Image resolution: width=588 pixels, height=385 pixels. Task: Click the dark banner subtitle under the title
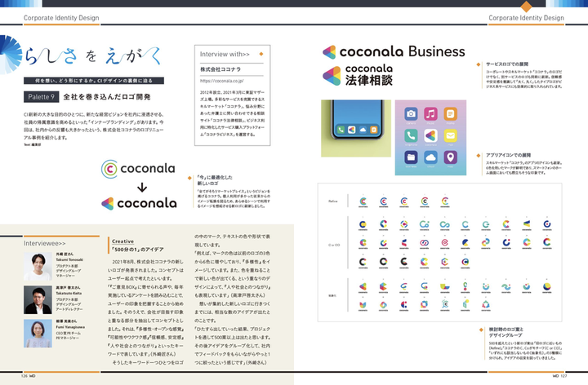pos(94,81)
